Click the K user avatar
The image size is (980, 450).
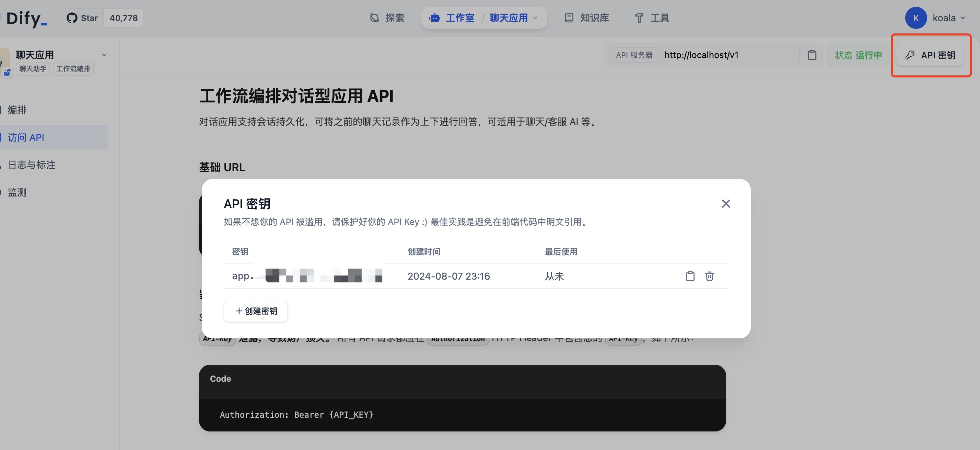tap(915, 18)
